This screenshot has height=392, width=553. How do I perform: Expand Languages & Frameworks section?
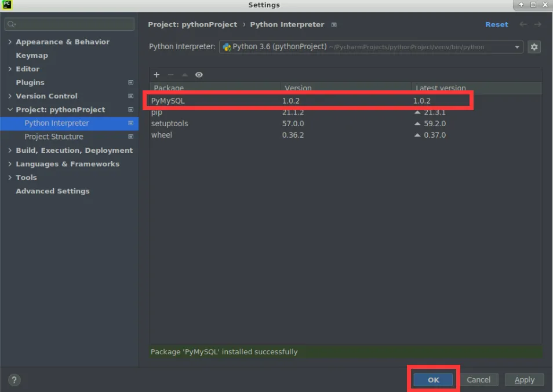click(10, 164)
